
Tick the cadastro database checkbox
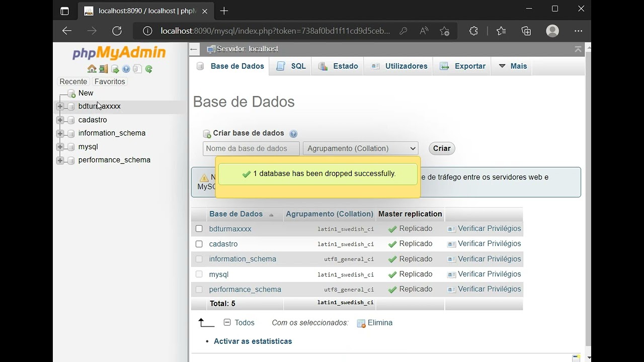199,244
